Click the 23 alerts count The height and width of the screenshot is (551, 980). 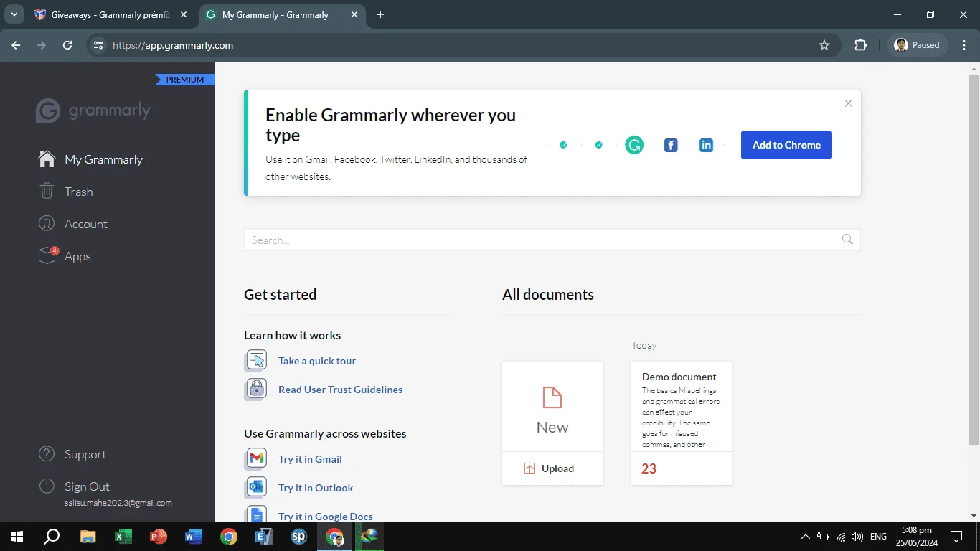[x=649, y=468]
